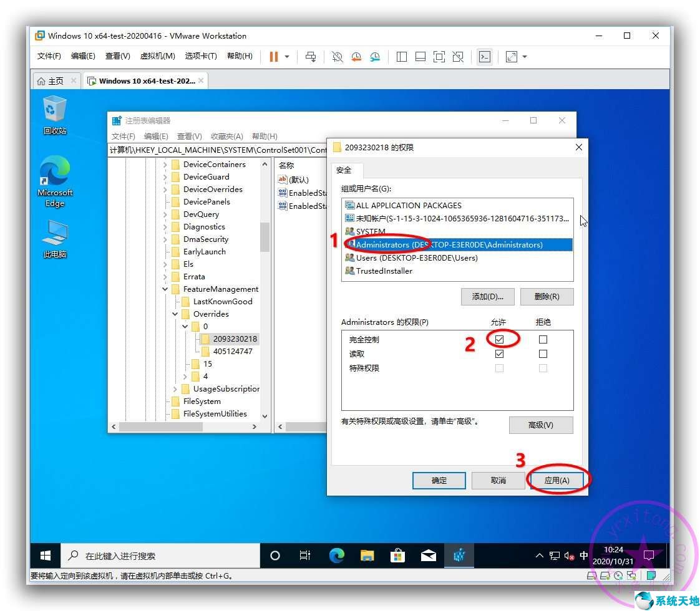This screenshot has width=700, height=611.
Task: Expand the UsageSubscription registry key
Action: (x=174, y=388)
